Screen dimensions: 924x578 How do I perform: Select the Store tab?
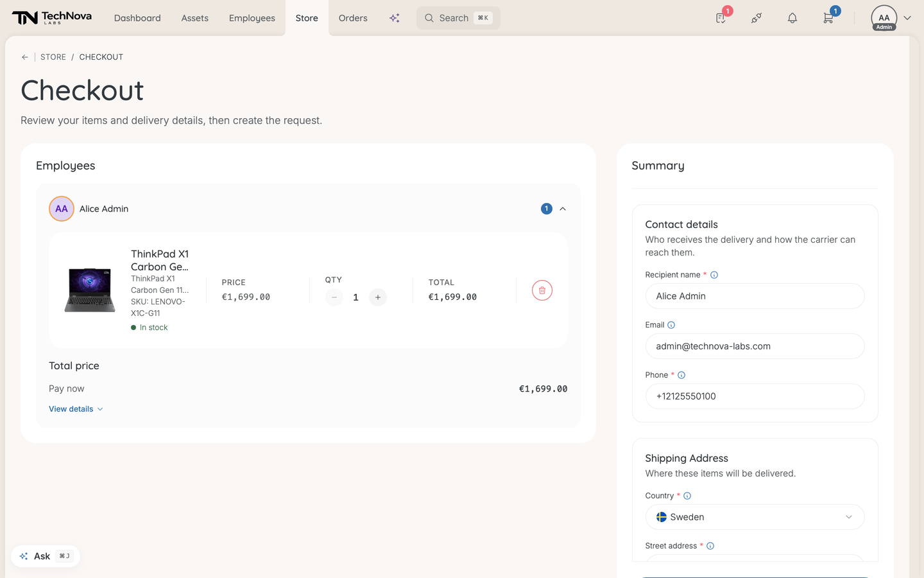307,18
